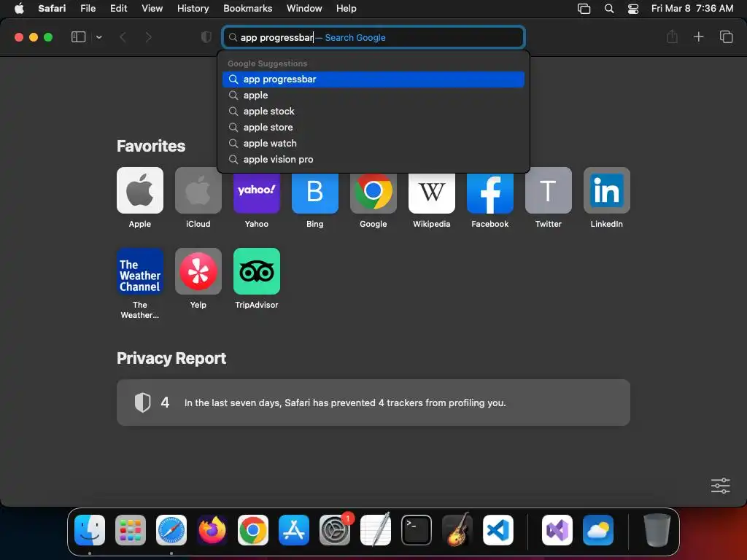Click Stage Manager menu bar icon

[x=584, y=9]
